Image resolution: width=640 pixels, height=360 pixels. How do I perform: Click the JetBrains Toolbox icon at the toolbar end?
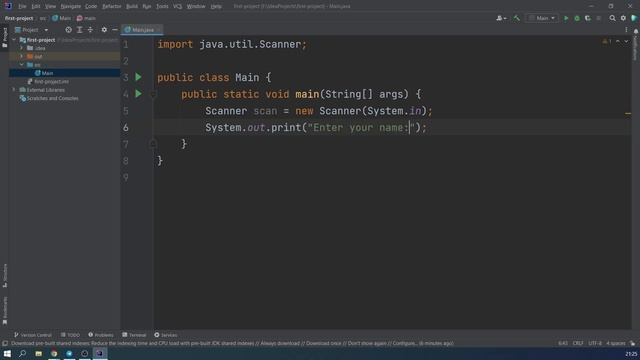tap(634, 18)
